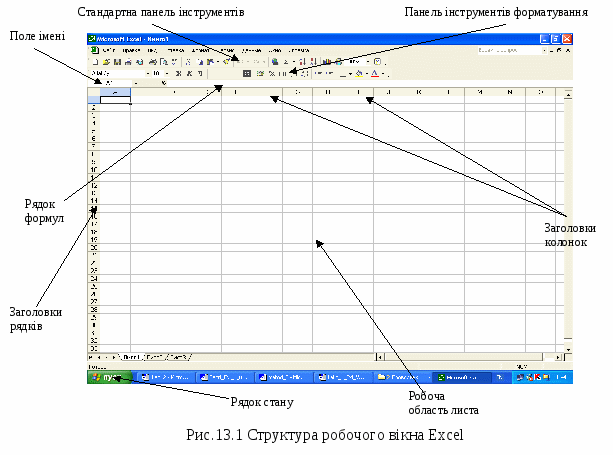Apply AutoSum with the sigma icon

click(286, 62)
